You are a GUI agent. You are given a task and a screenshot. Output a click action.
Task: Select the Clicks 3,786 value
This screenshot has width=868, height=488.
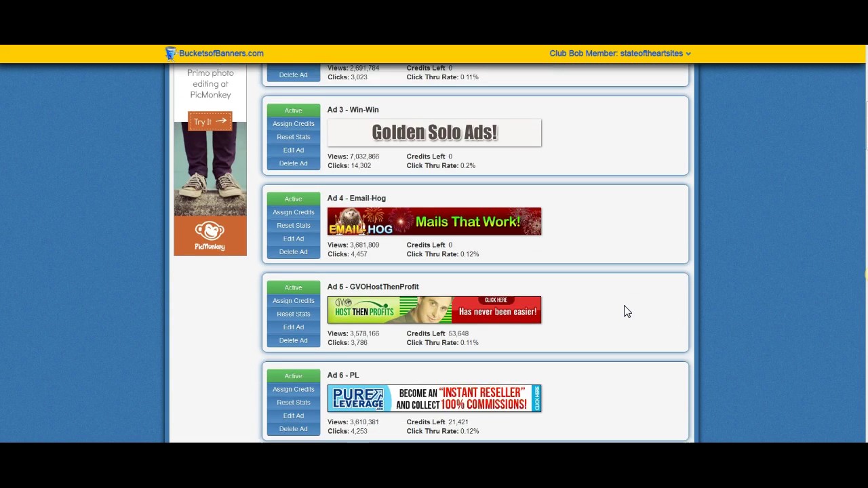359,342
